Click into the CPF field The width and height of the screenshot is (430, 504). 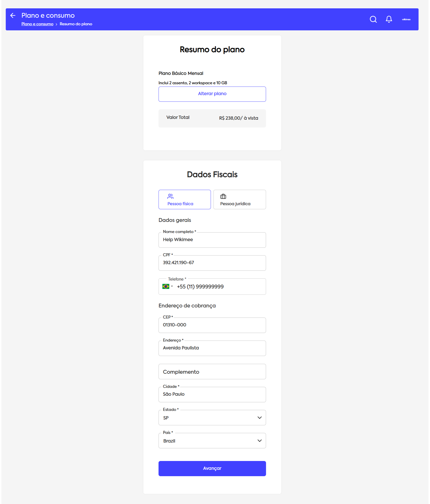(212, 263)
